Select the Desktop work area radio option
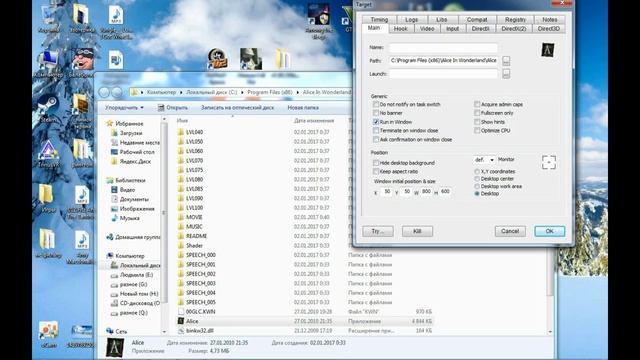The width and height of the screenshot is (640, 360). tap(477, 187)
